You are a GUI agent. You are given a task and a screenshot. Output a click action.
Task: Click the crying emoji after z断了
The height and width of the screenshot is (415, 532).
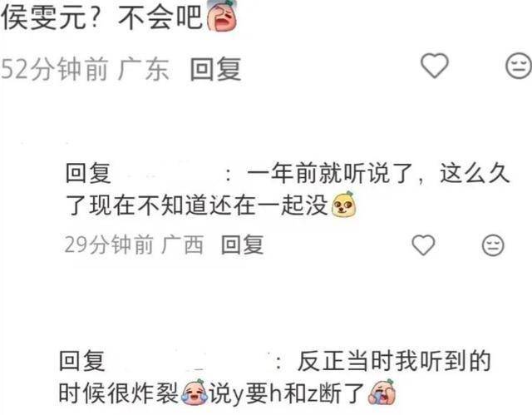[382, 393]
